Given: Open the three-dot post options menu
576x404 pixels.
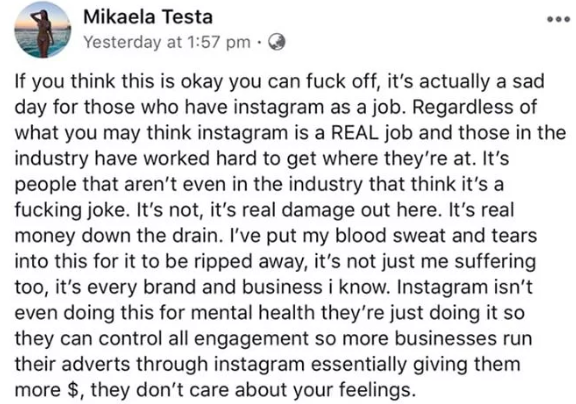Looking at the screenshot, I should click(559, 19).
